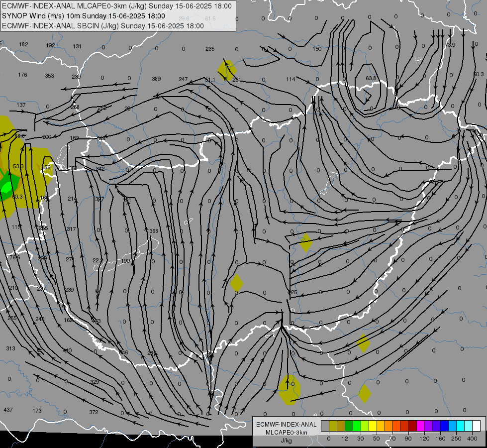
Task: Click the map value 437
Action: tap(8, 410)
